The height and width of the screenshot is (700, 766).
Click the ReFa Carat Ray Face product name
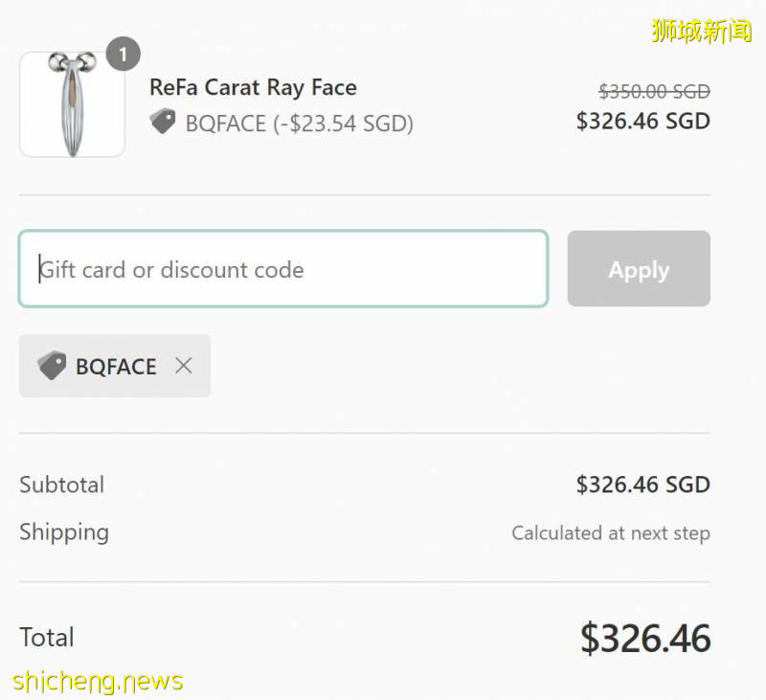[253, 87]
